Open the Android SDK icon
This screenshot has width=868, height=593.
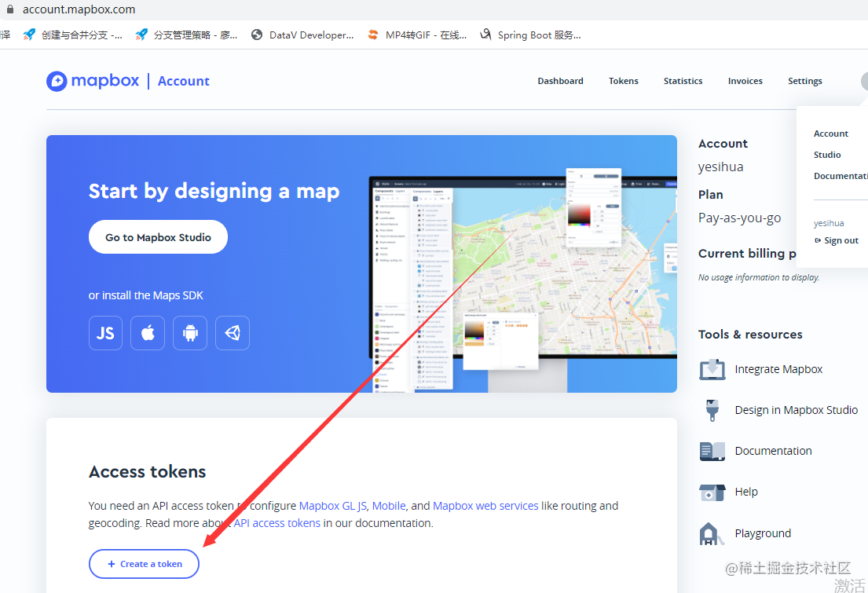click(190, 332)
